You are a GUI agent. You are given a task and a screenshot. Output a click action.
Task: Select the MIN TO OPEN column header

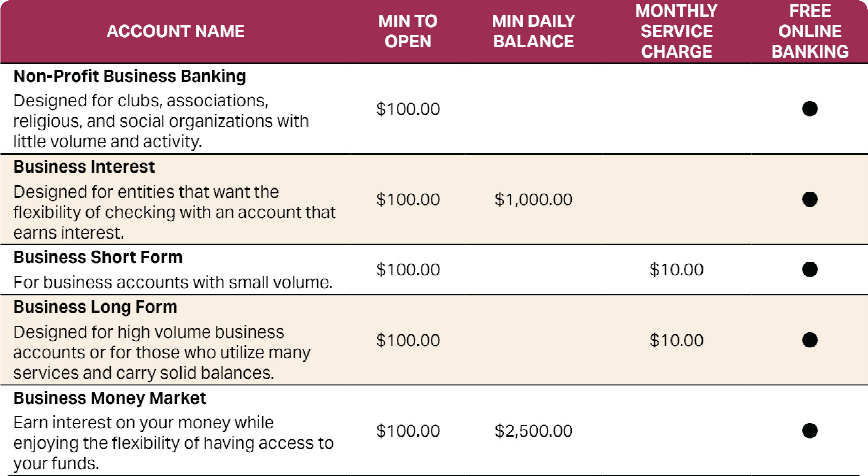408,31
